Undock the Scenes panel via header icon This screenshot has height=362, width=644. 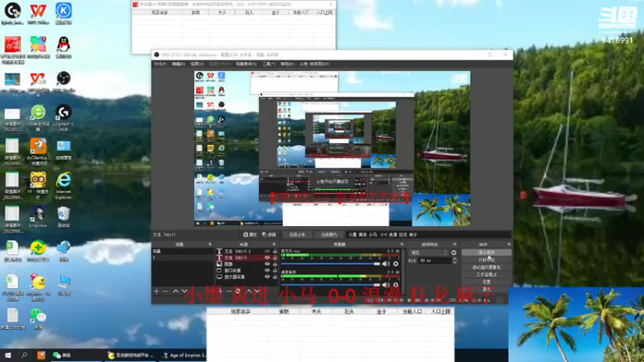(210, 245)
